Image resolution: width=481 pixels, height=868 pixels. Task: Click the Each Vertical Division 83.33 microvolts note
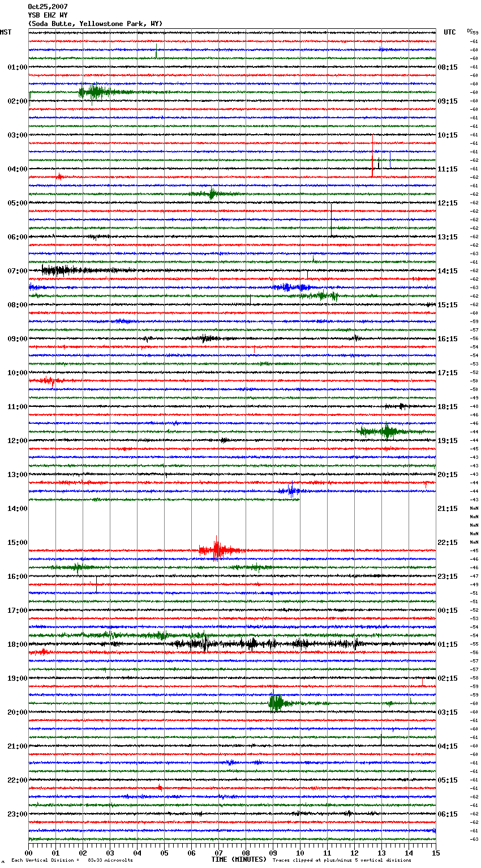coord(72,860)
